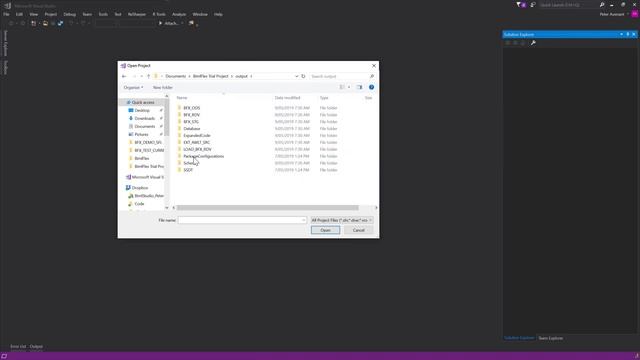Sort files by Name column
The width and height of the screenshot is (640, 360).
[182, 98]
